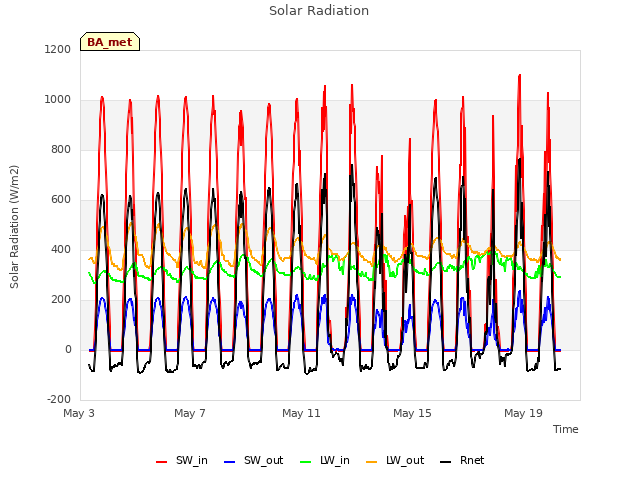Click the BA_met annotation box
The height and width of the screenshot is (480, 640).
[x=110, y=42]
